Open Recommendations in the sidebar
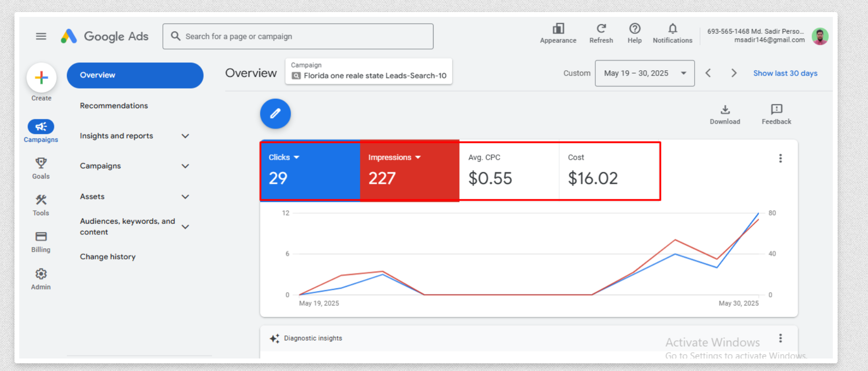 [114, 106]
